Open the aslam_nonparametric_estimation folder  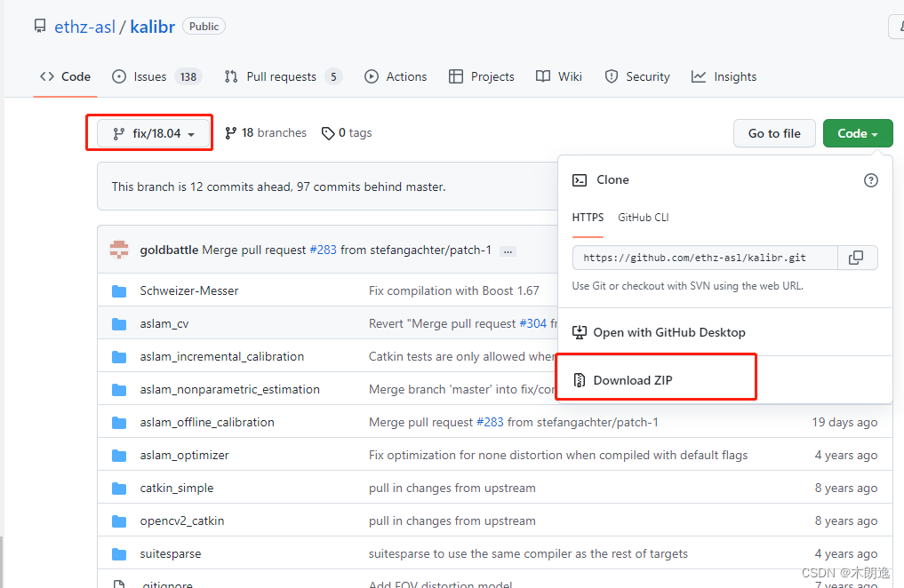(x=230, y=389)
